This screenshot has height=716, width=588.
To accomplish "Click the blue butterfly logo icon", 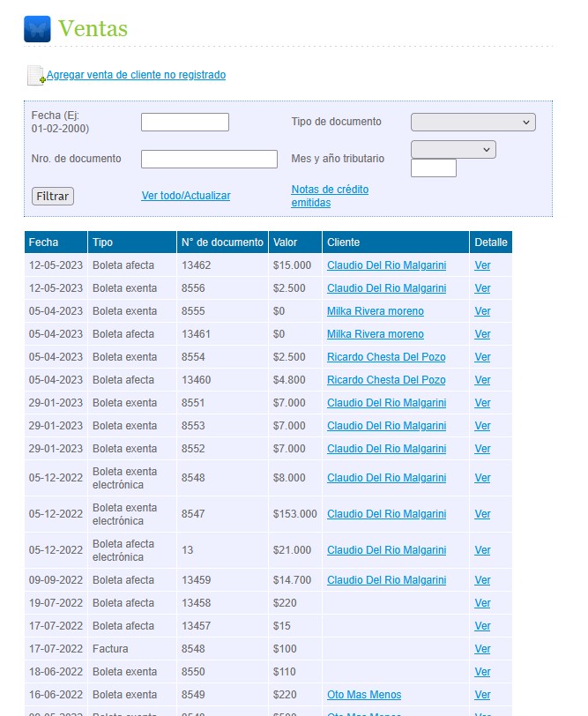I will click(x=37, y=29).
